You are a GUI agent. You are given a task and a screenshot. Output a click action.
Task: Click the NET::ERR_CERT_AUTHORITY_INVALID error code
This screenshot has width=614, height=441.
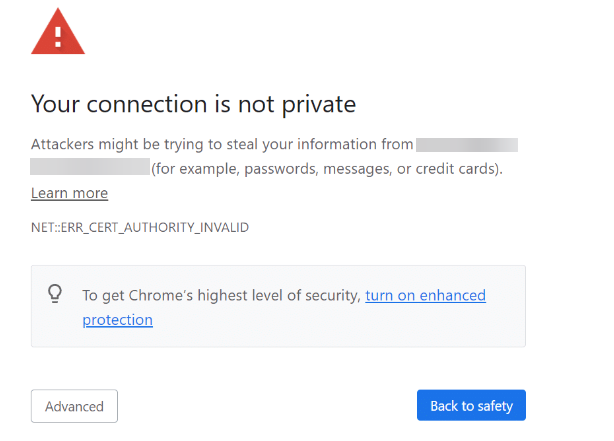pyautogui.click(x=139, y=227)
